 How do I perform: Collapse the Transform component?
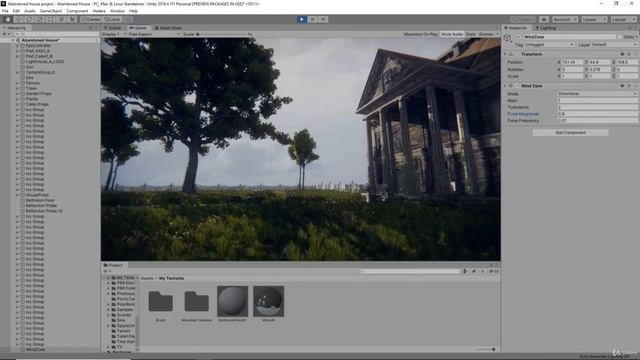pos(505,54)
